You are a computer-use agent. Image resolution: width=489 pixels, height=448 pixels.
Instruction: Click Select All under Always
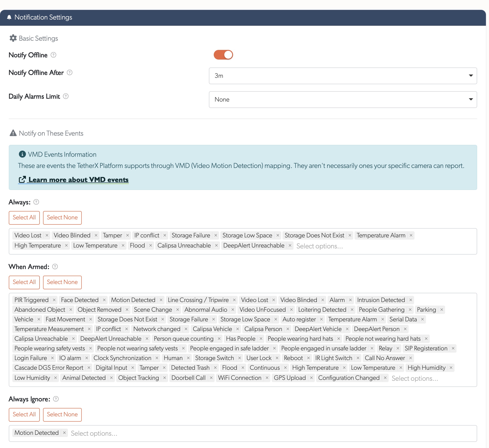(x=24, y=218)
